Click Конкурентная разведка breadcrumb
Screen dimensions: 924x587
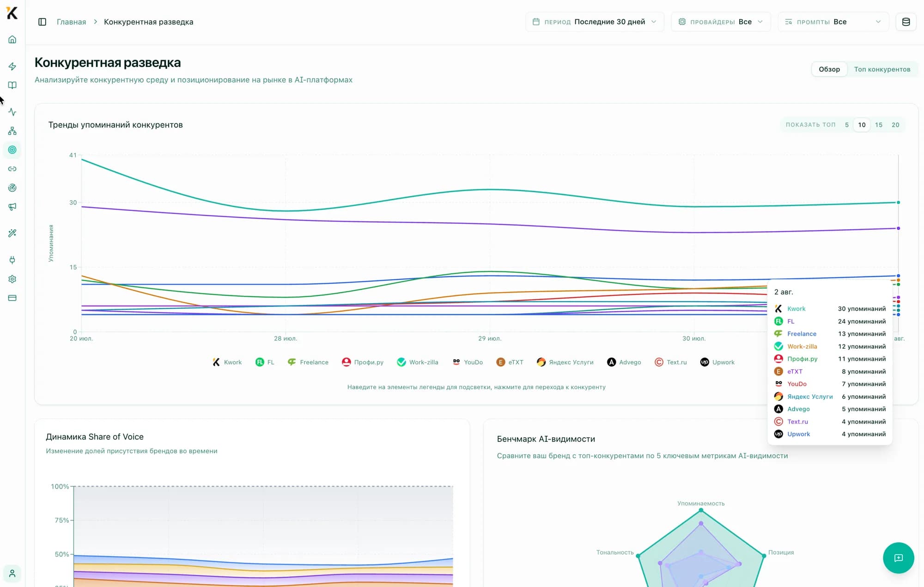coord(148,22)
